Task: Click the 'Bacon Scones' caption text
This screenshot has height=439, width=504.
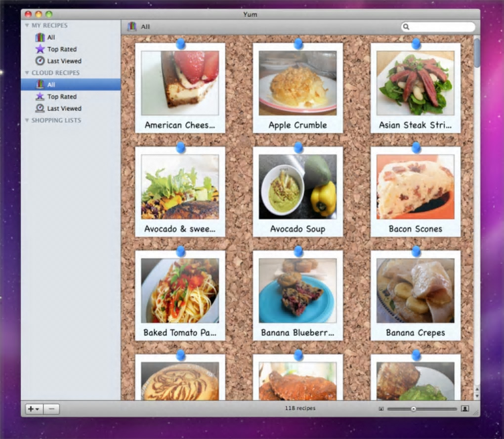Action: pos(415,229)
